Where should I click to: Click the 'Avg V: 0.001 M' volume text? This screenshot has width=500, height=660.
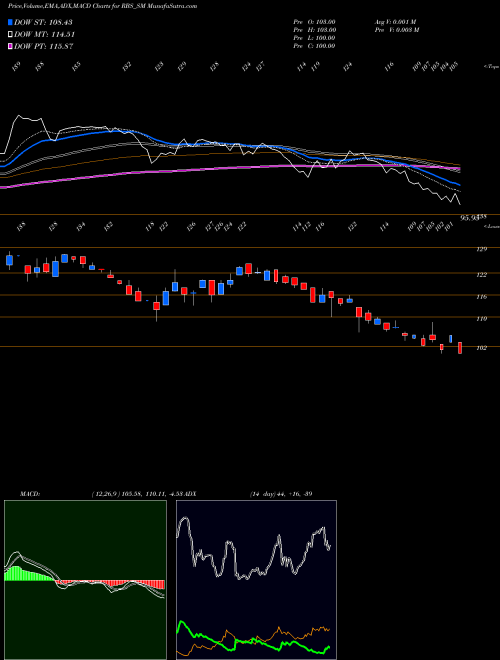tap(395, 22)
